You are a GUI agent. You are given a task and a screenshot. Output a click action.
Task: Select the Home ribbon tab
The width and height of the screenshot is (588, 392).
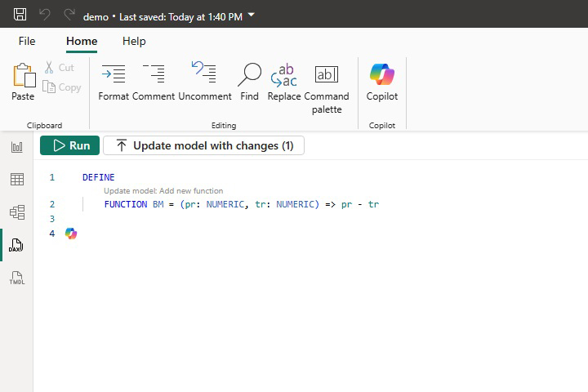coord(82,41)
